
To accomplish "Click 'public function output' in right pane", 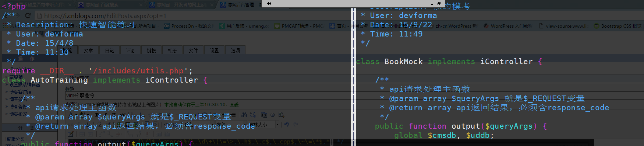I will [x=461, y=126].
